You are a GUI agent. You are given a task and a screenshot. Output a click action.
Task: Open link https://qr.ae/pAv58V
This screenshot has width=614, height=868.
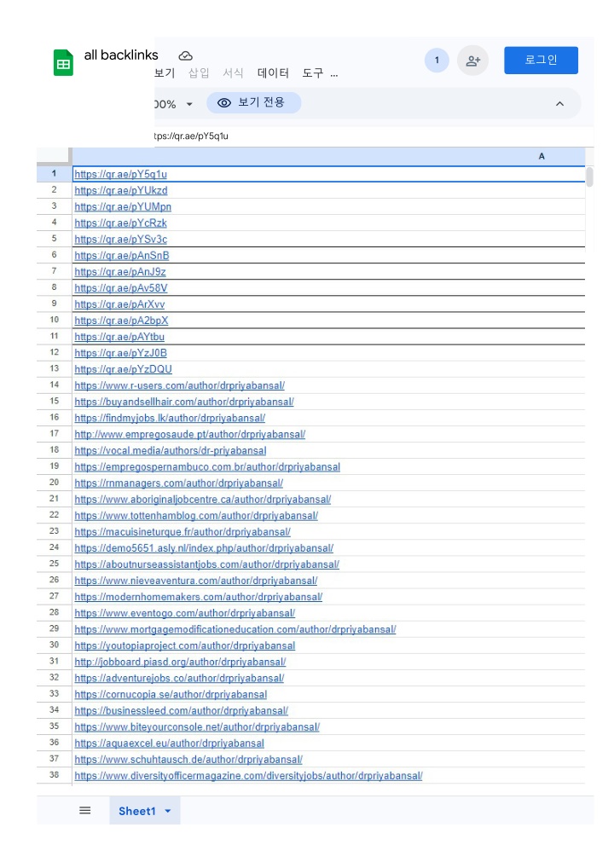121,288
